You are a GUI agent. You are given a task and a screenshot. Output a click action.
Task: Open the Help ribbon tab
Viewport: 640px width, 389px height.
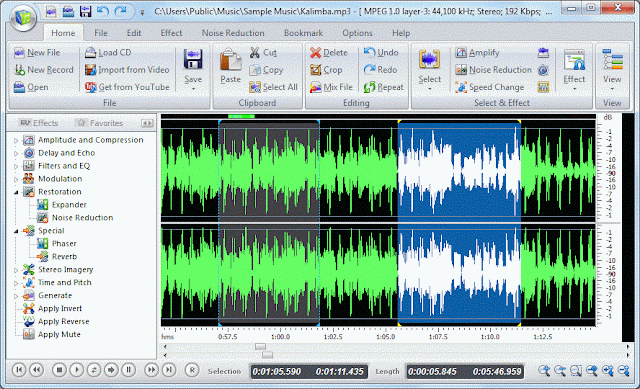point(401,33)
